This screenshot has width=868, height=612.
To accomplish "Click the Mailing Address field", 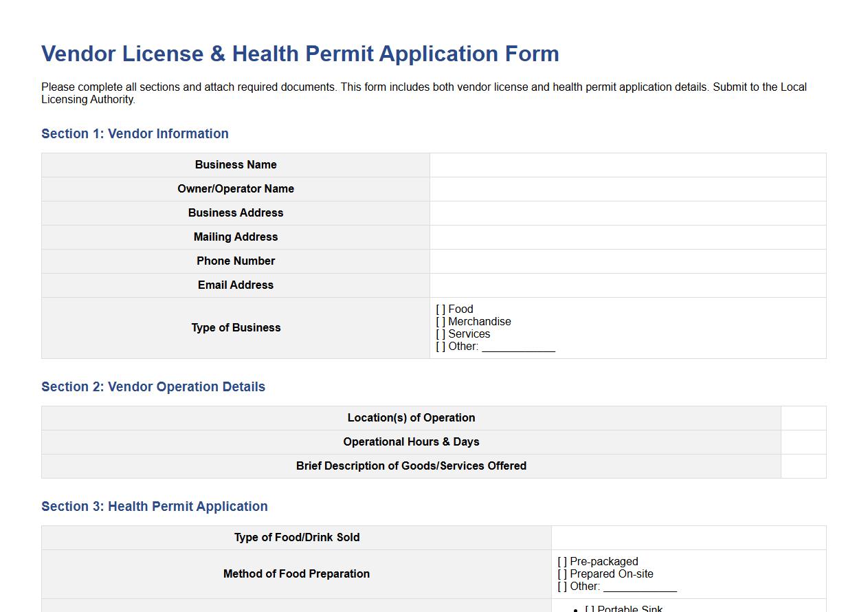I will (627, 237).
